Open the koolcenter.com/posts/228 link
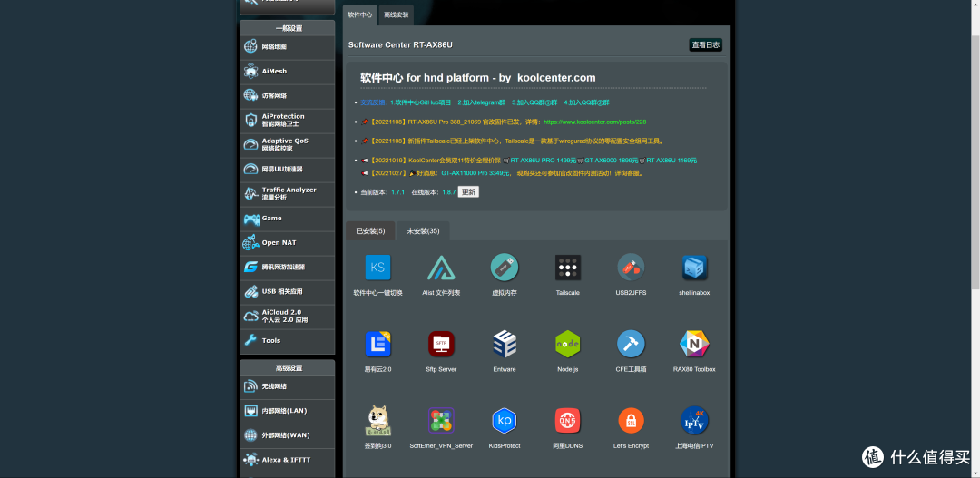The width and height of the screenshot is (980, 478). (594, 122)
